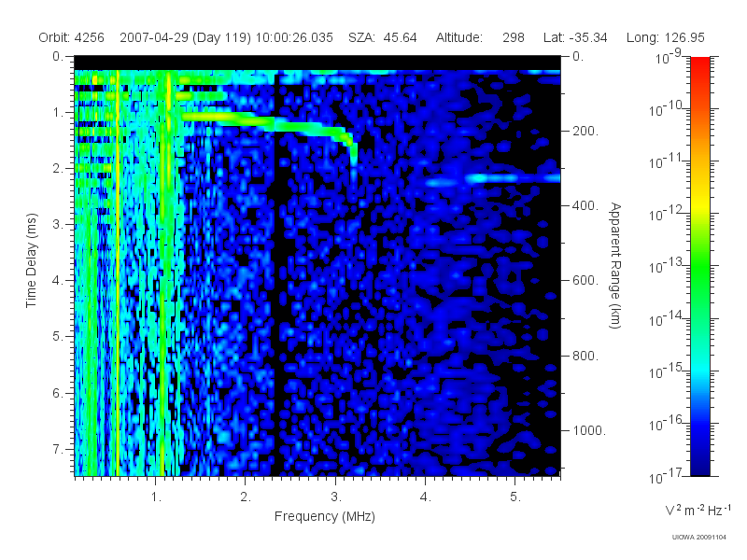Click the frequency tick label '1.'
This screenshot has height=560, width=747.
tap(156, 497)
